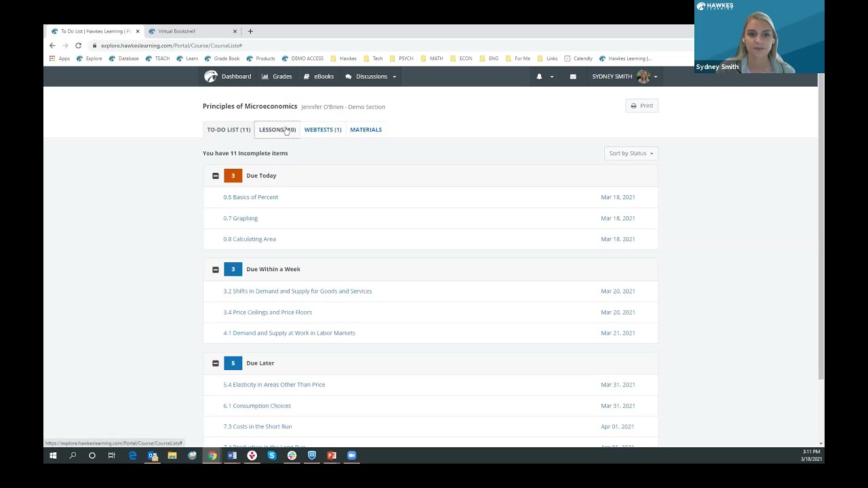
Task: Open the For Me bookmark folder
Action: click(518, 58)
